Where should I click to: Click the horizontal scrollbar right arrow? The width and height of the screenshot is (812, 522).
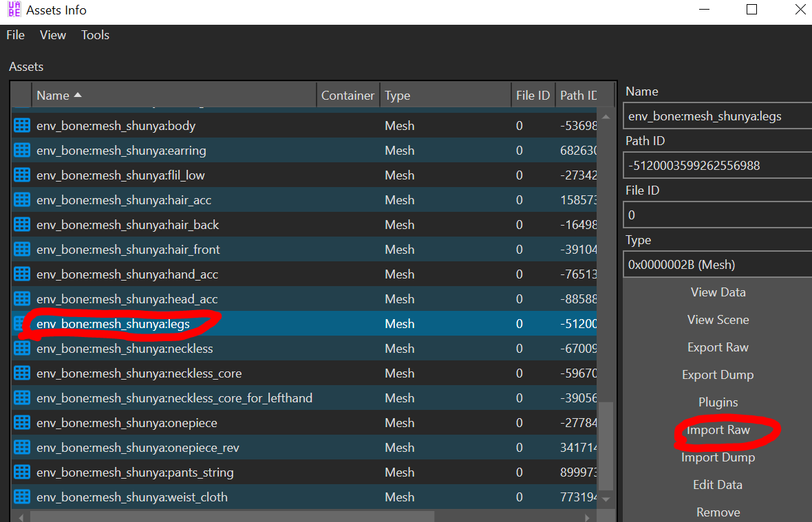coord(587,517)
